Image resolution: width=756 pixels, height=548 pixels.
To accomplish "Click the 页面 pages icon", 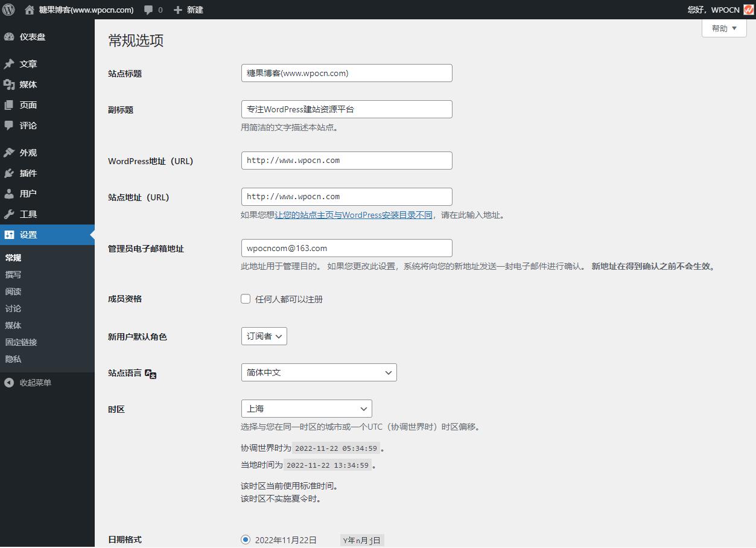I will point(9,105).
